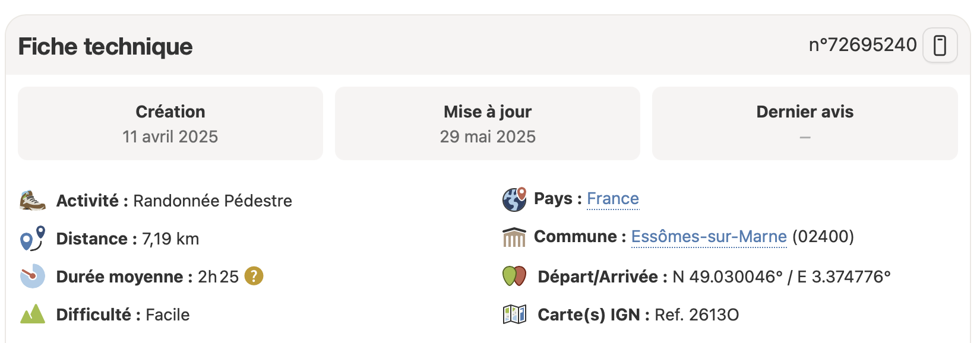The image size is (980, 343).
Task: Select the Mise à jour date card
Action: coord(488,123)
